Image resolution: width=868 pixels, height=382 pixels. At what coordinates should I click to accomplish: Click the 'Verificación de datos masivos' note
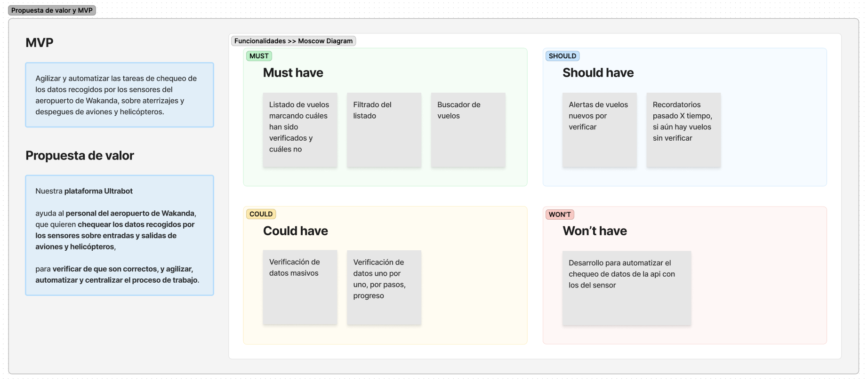[x=300, y=287]
